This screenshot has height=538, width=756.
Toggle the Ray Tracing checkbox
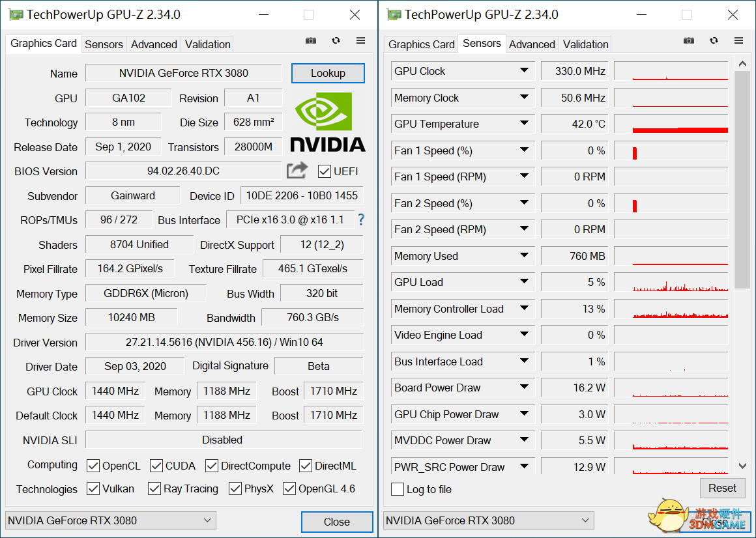[x=154, y=488]
